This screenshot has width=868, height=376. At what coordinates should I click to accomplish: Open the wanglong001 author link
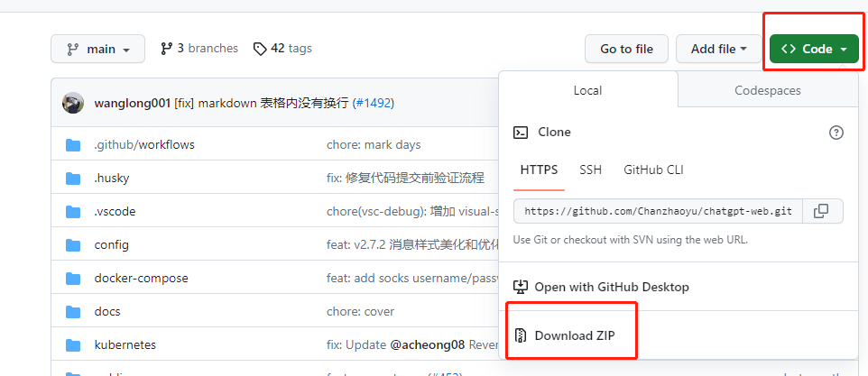tap(133, 104)
